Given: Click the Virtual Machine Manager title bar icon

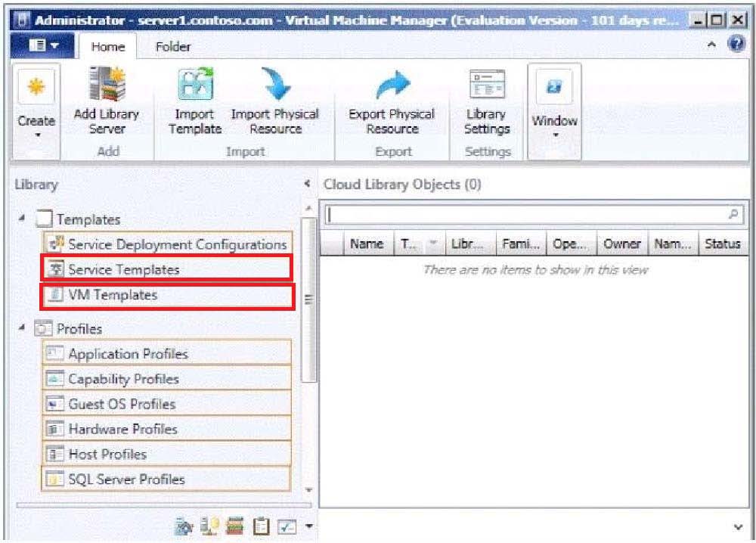Looking at the screenshot, I should (x=21, y=20).
